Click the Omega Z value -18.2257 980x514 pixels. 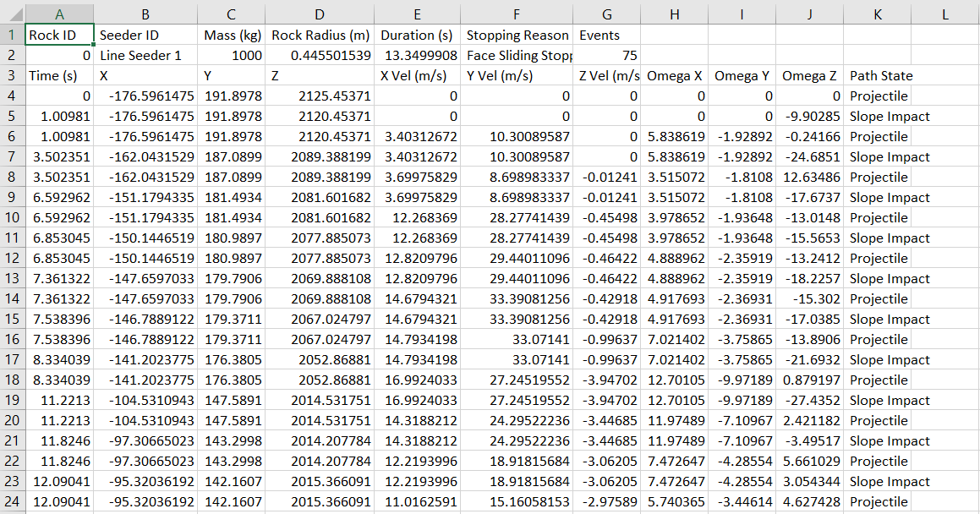click(809, 278)
